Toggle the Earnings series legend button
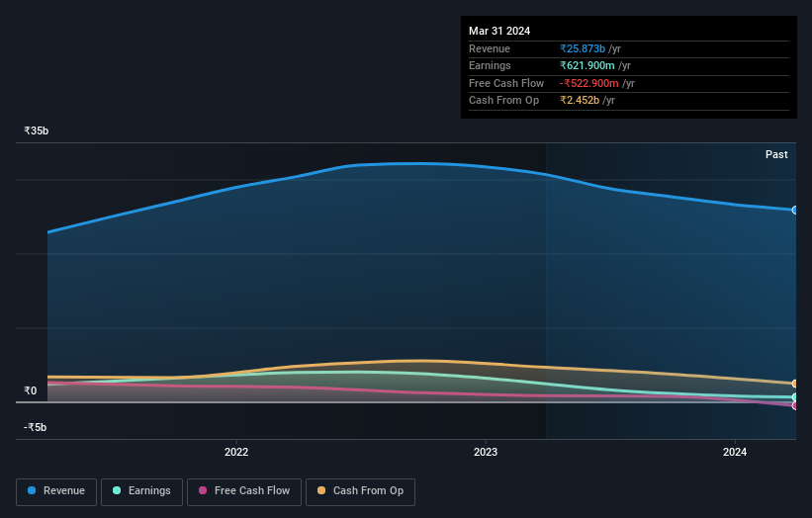 (x=141, y=491)
